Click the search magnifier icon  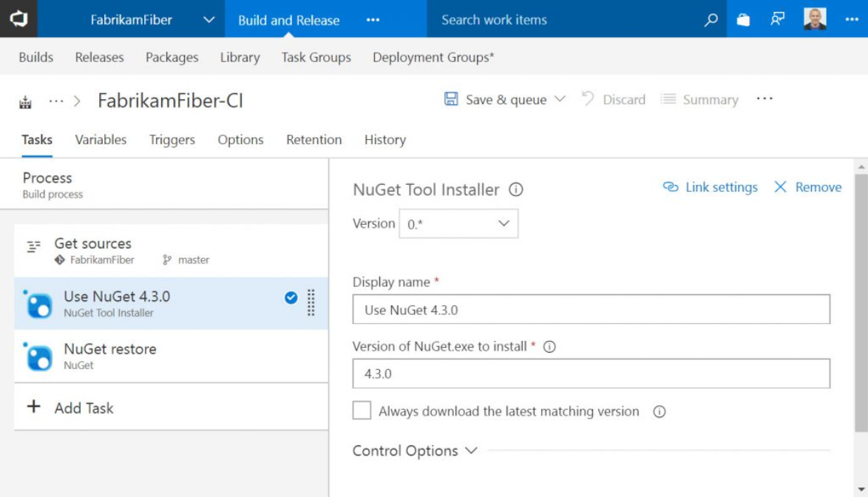pyautogui.click(x=711, y=20)
